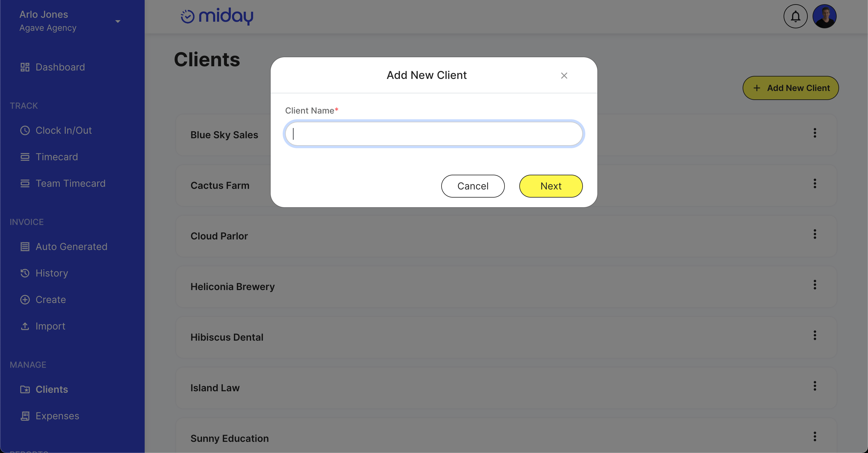Image resolution: width=868 pixels, height=453 pixels.
Task: Open the Create invoice icon
Action: point(25,299)
